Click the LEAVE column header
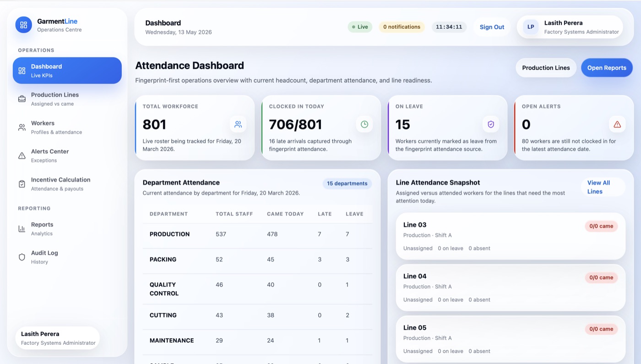 pos(354,214)
